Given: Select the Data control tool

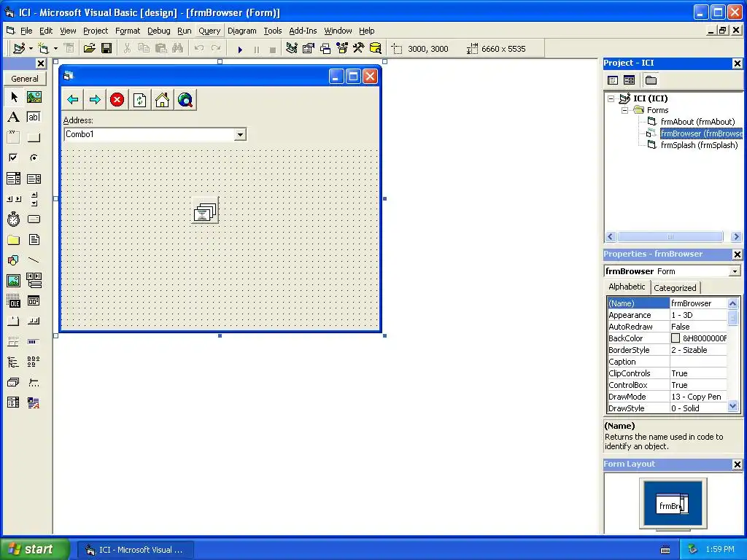Looking at the screenshot, I should point(34,281).
